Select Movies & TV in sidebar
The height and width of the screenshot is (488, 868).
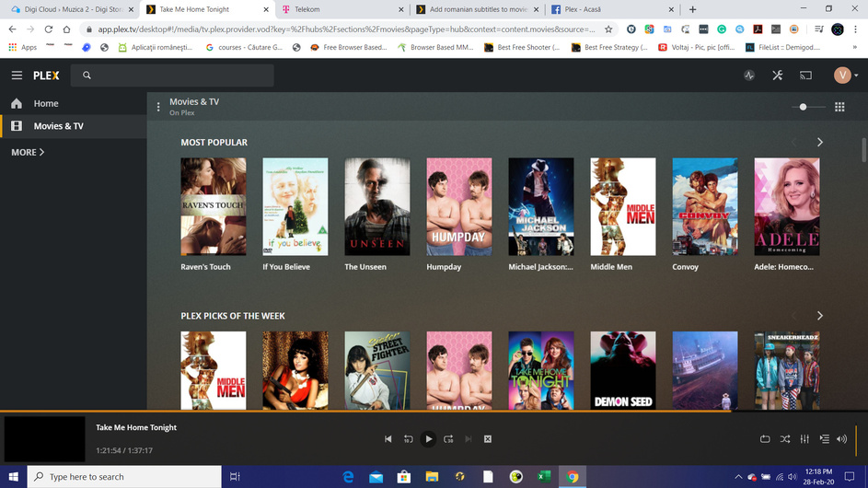pyautogui.click(x=73, y=126)
